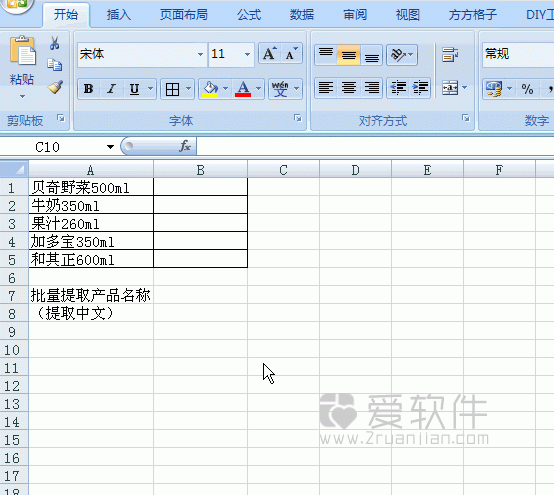
Task: Select cell containing 加多宝350ml
Action: coord(91,241)
